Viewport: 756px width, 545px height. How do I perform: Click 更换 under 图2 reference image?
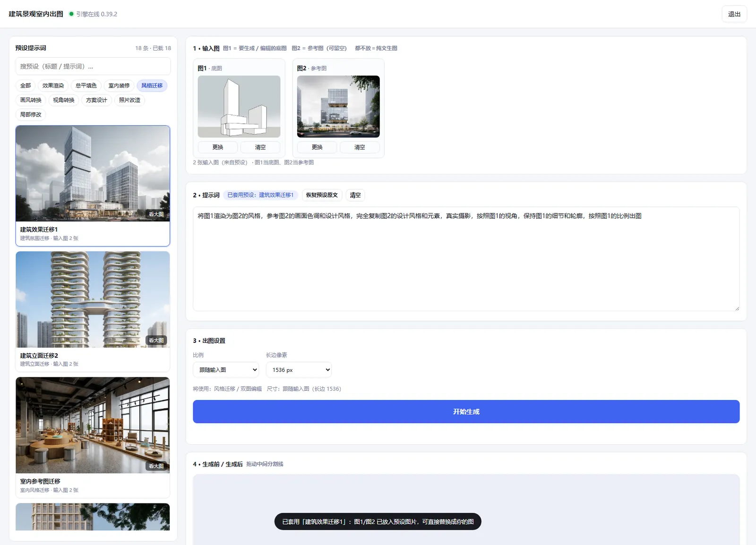pos(317,147)
